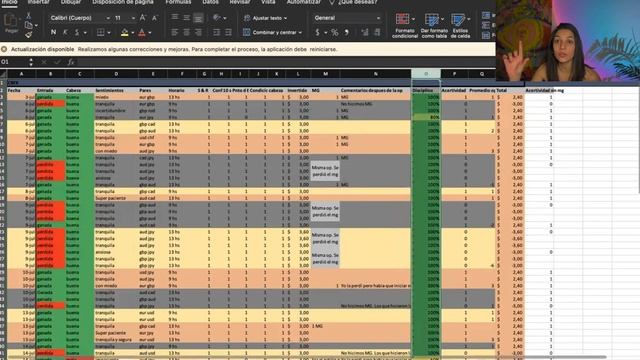Apply comma style number format
640x360 pixels.
click(x=347, y=32)
